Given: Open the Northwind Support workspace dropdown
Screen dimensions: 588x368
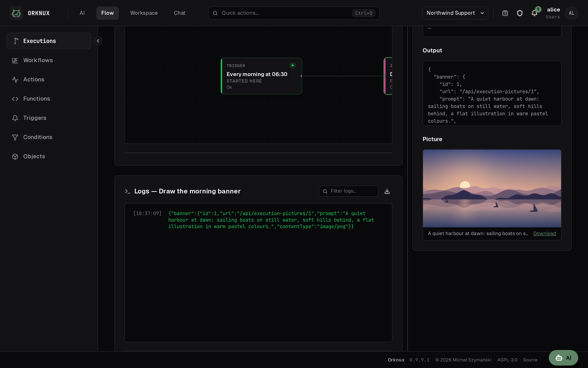Looking at the screenshot, I should [x=455, y=13].
